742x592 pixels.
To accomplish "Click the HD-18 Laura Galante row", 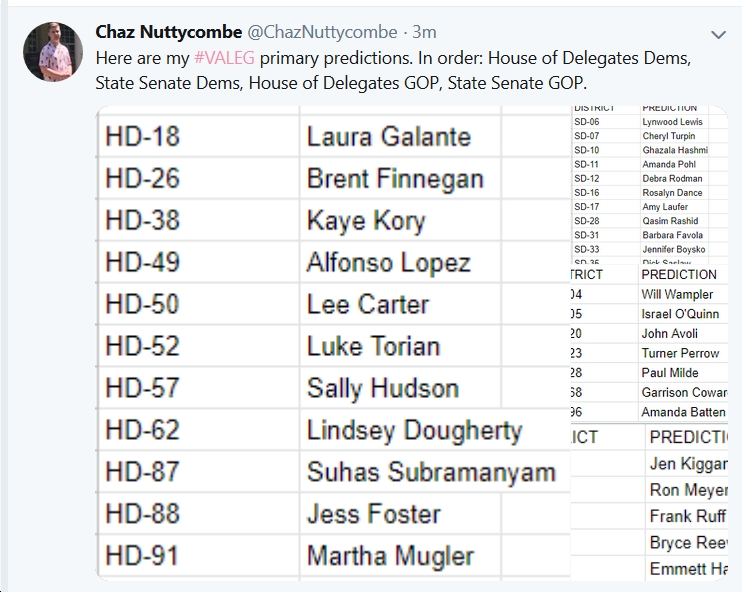I will pos(333,136).
